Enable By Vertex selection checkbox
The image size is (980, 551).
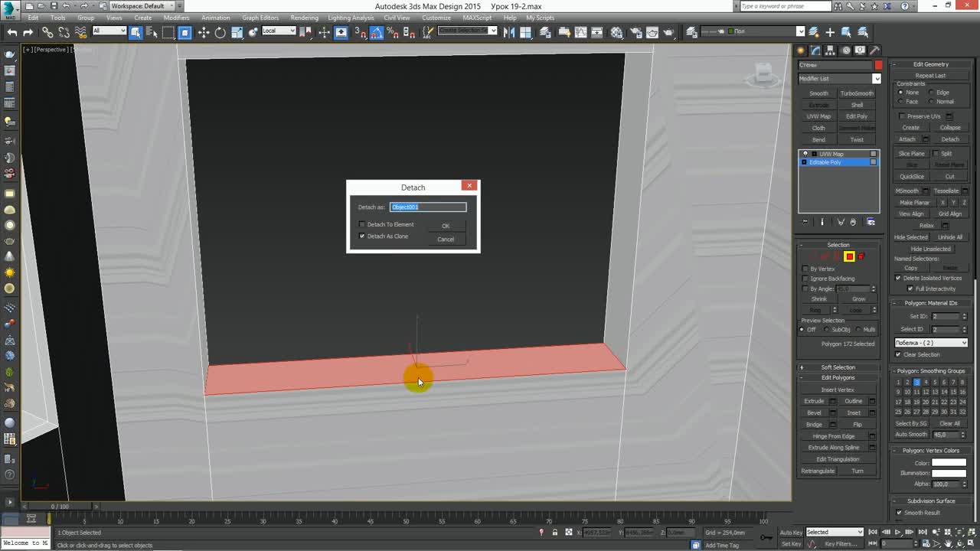pyautogui.click(x=805, y=269)
